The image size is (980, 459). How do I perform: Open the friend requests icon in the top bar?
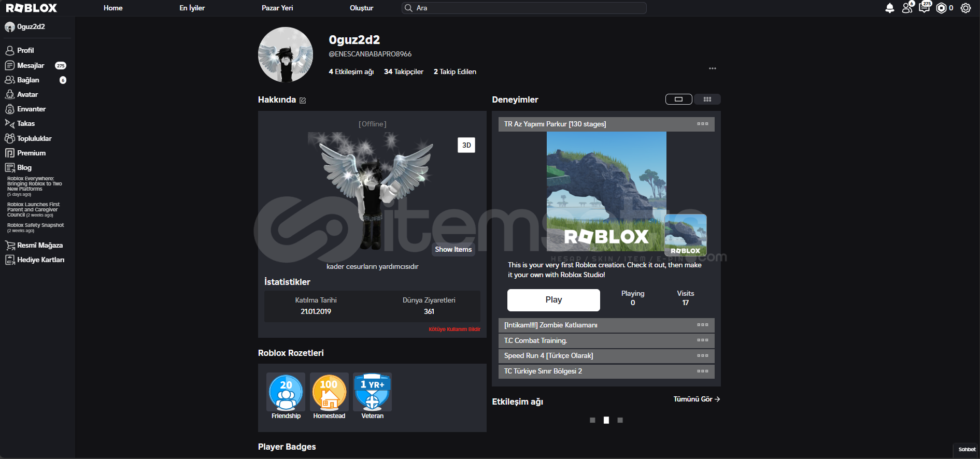[907, 8]
